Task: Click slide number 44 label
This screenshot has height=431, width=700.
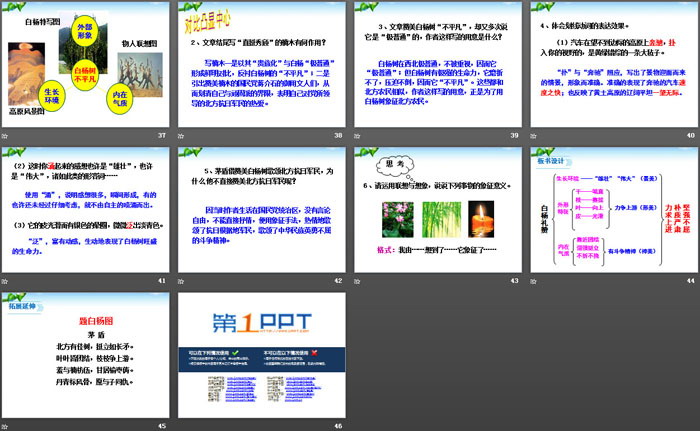Action: (691, 280)
